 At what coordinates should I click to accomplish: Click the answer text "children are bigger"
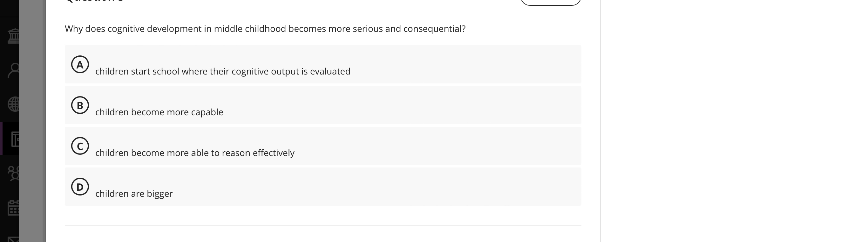coord(134,194)
